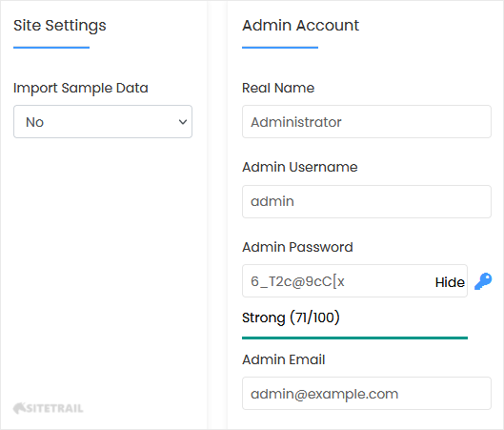This screenshot has height=430, width=504.
Task: Open the Import Sample Data dropdown
Action: 103,122
